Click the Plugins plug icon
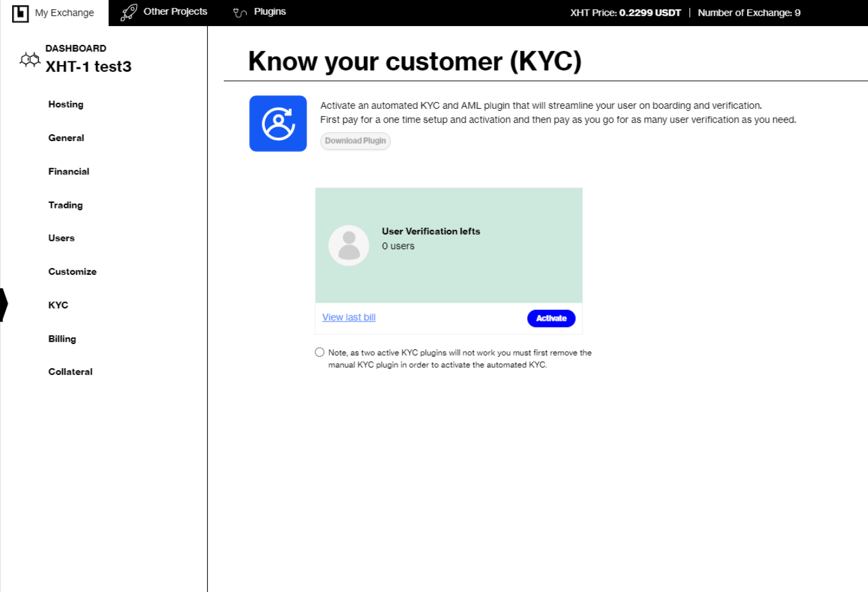Viewport: 868px width, 592px height. tap(239, 12)
